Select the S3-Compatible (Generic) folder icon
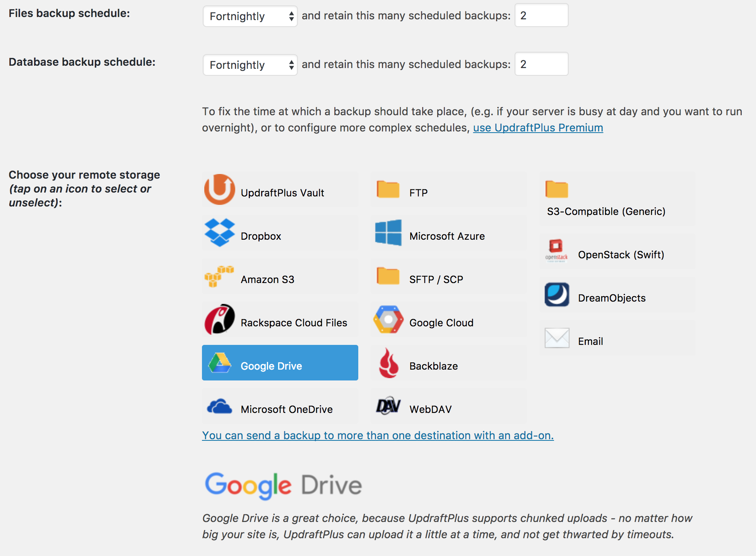Screen dimensions: 756x556 [557, 189]
